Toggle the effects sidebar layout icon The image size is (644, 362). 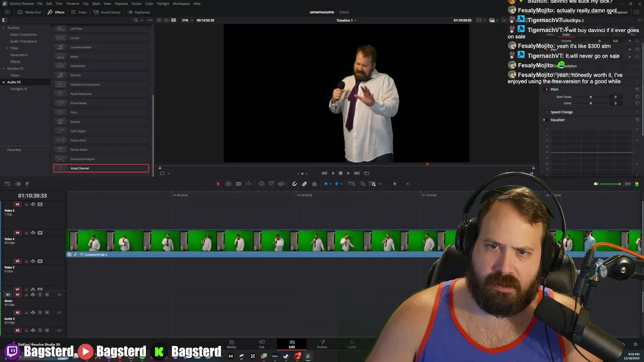coord(4,20)
